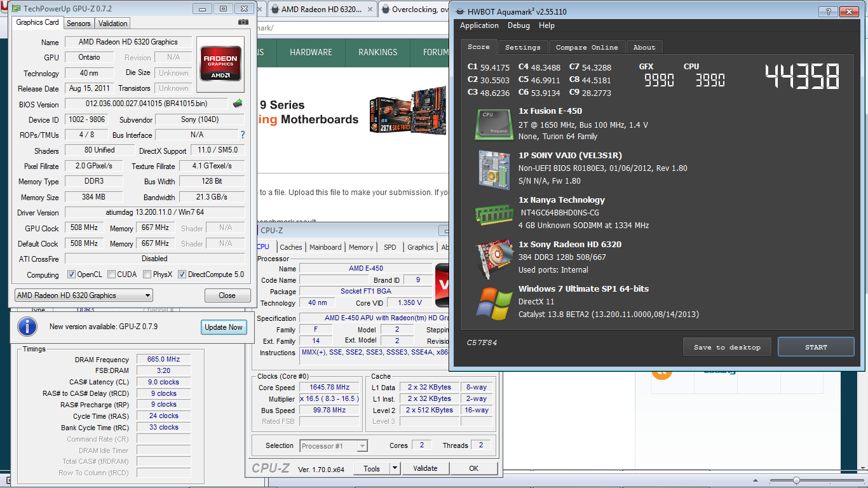
Task: Click the AMD Radeon HD 6320 browser tab favicon
Action: click(x=275, y=10)
